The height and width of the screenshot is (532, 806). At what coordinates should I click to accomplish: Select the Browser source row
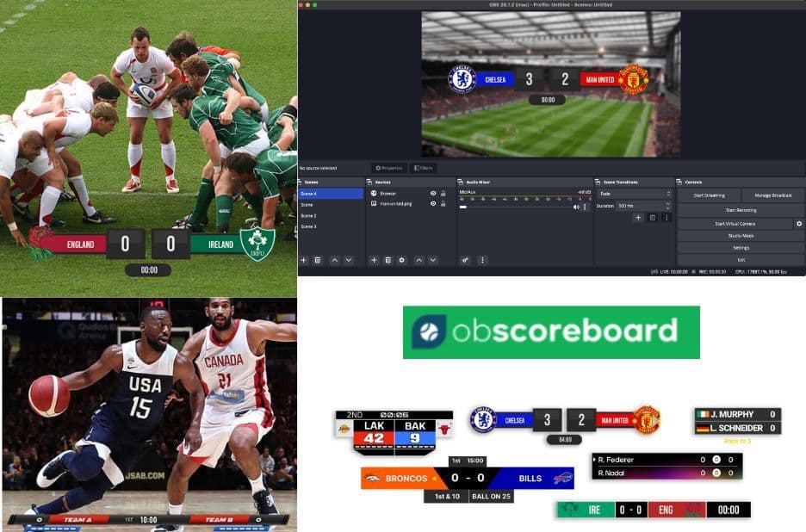[409, 194]
